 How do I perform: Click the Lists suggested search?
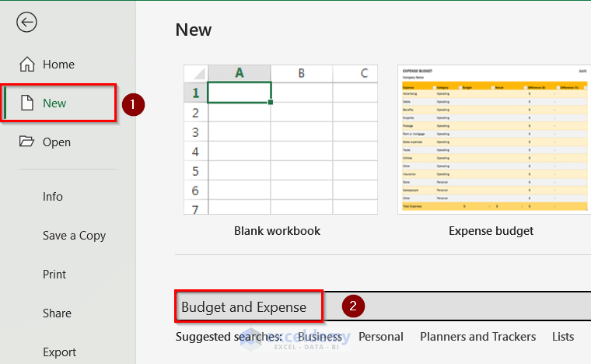pos(563,337)
